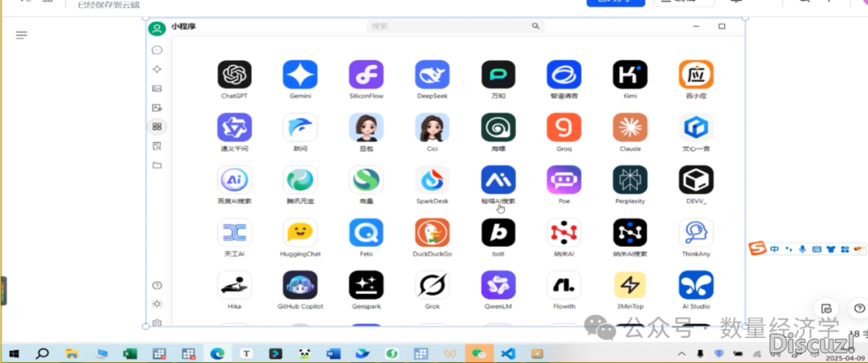Expand the system tray hidden icons
This screenshot has height=363, width=868.
coord(682,354)
